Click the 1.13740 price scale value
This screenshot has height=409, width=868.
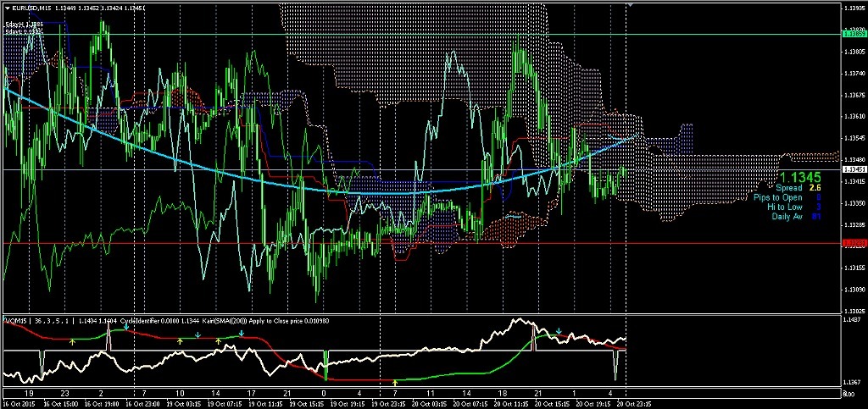[853, 73]
